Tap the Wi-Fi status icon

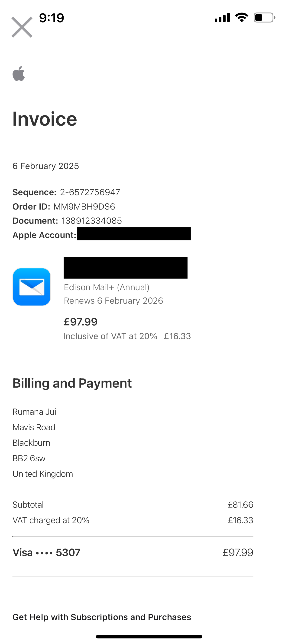click(241, 17)
